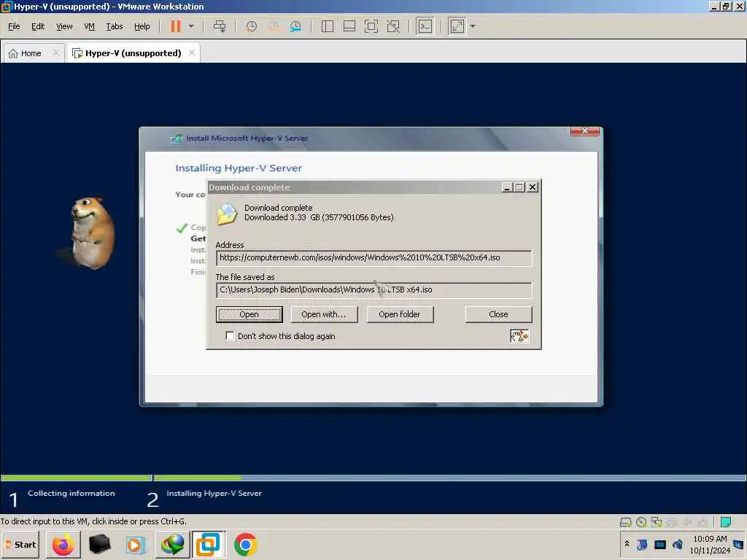The image size is (747, 560).
Task: Click the stretch guest display icon
Action: click(457, 26)
